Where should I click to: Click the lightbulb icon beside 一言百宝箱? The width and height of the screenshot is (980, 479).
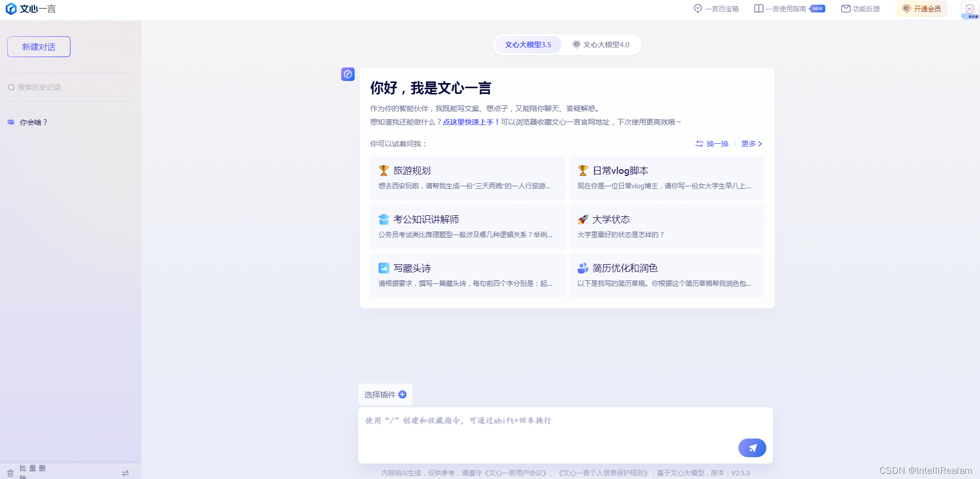click(698, 9)
